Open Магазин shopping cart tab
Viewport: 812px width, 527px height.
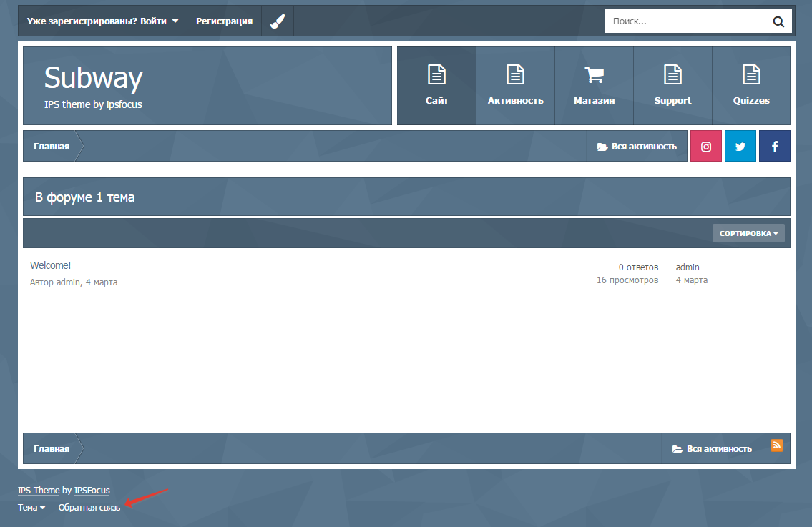coord(594,86)
